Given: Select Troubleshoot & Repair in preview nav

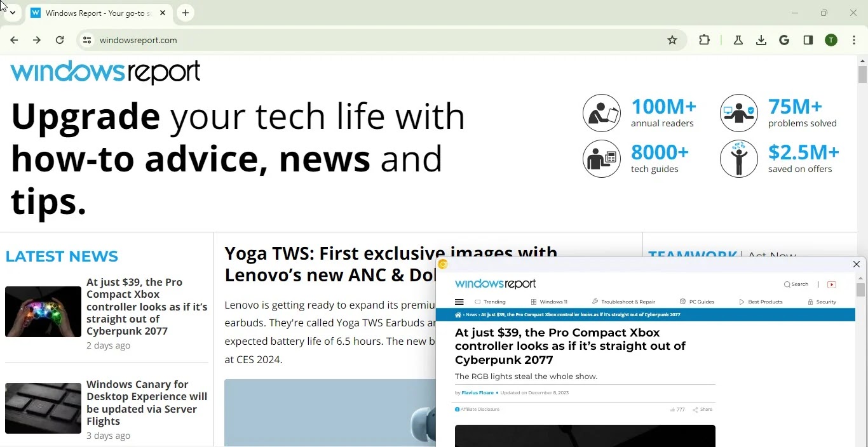Looking at the screenshot, I should tap(623, 302).
